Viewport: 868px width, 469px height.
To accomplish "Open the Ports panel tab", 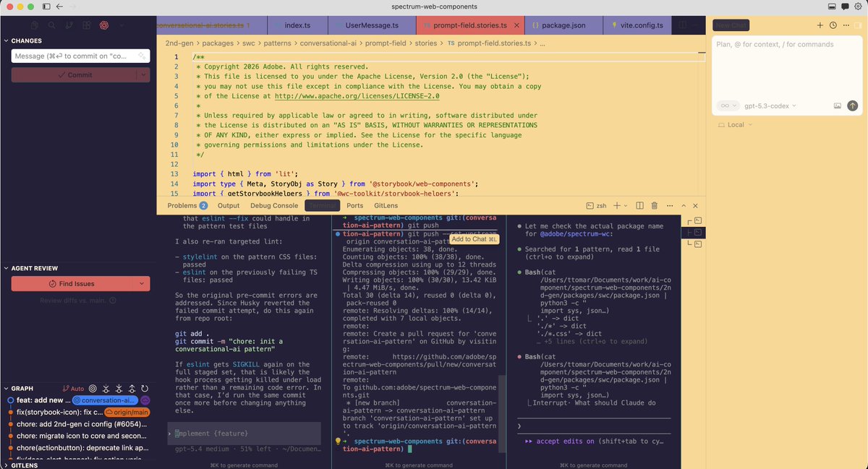I will point(354,205).
